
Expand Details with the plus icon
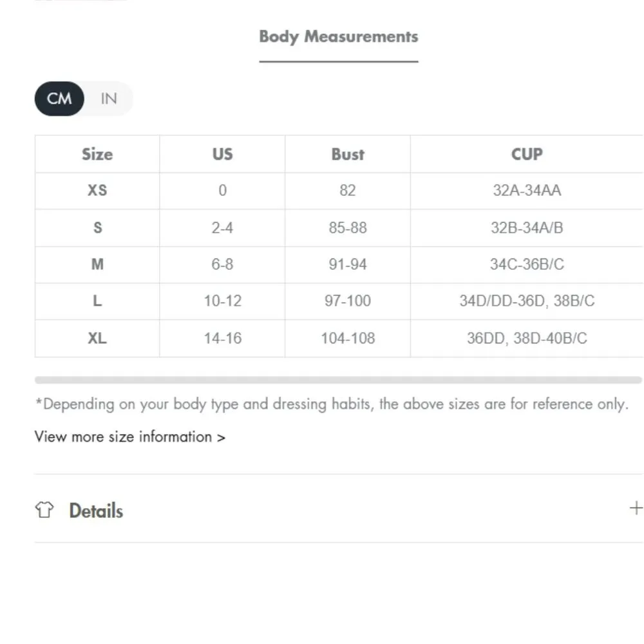tap(636, 508)
